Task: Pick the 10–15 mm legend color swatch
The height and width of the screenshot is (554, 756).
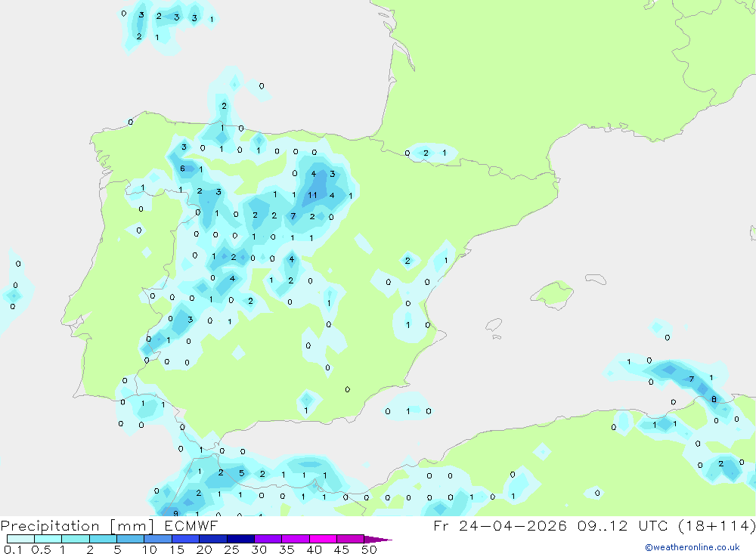Action: pyautogui.click(x=158, y=539)
